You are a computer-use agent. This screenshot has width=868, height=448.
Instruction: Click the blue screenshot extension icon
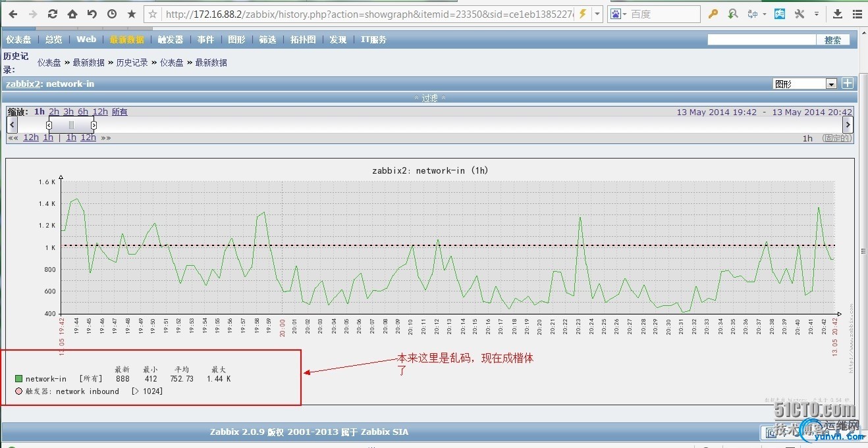tap(780, 14)
